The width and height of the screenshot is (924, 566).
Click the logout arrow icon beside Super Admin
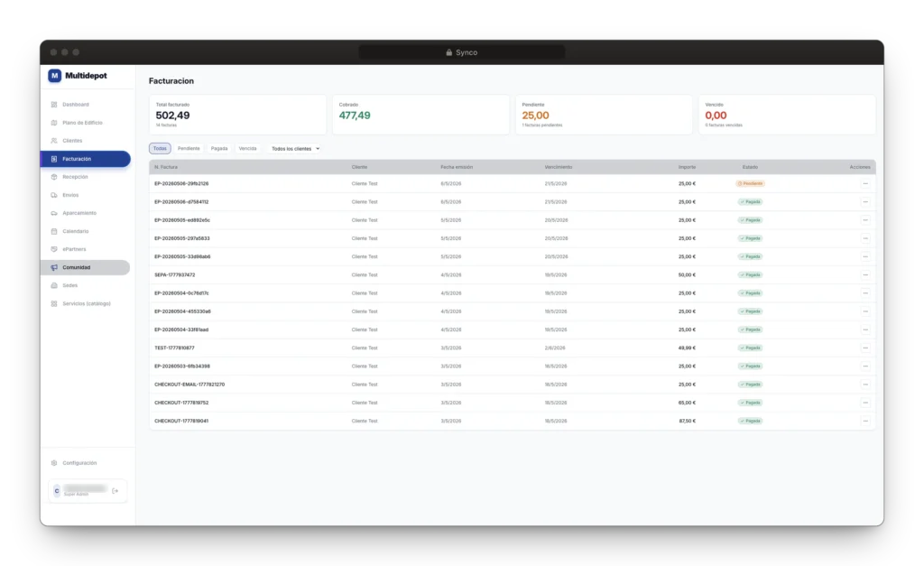point(115,490)
